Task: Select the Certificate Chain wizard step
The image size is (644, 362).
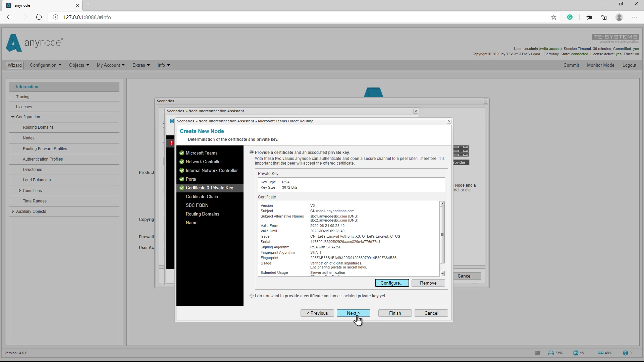Action: (x=202, y=196)
